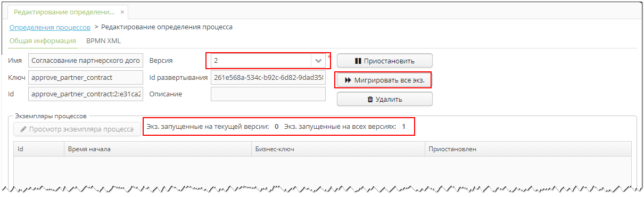
Task: Click the text Экз. запущенные на всех версиях:
Action: [x=340, y=127]
